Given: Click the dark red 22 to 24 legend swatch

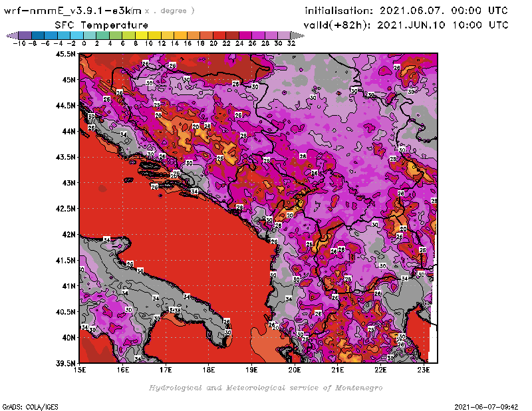Looking at the screenshot, I should coord(232,35).
